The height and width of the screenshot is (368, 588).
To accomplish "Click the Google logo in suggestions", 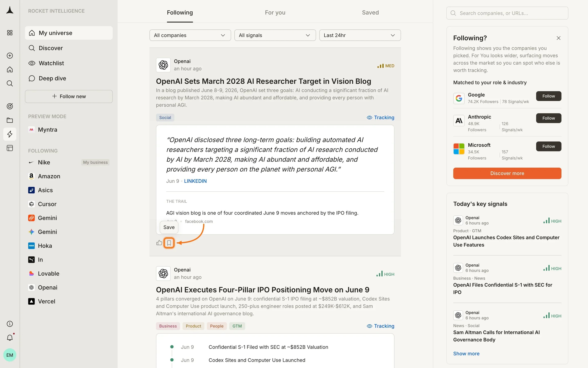I will coord(459,98).
